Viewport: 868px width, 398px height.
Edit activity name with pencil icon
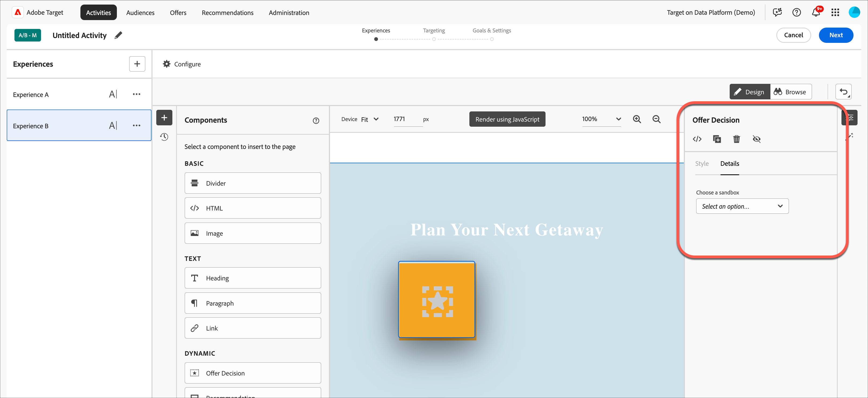tap(118, 35)
